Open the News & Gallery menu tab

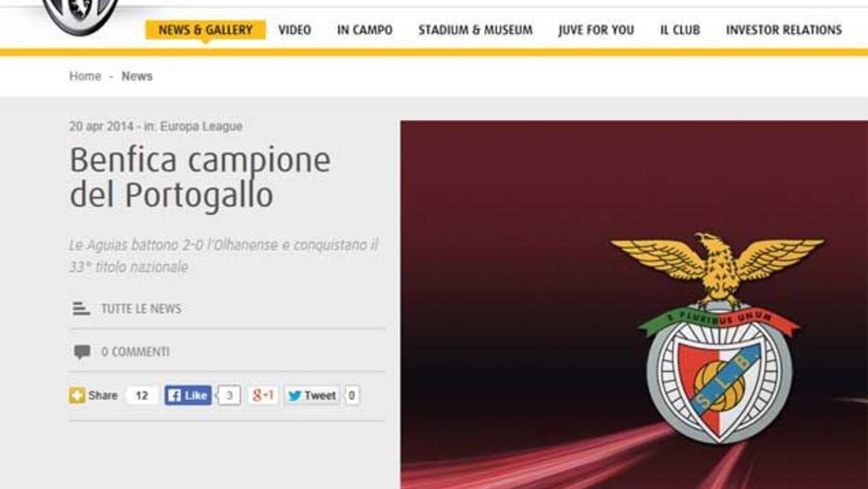(205, 30)
